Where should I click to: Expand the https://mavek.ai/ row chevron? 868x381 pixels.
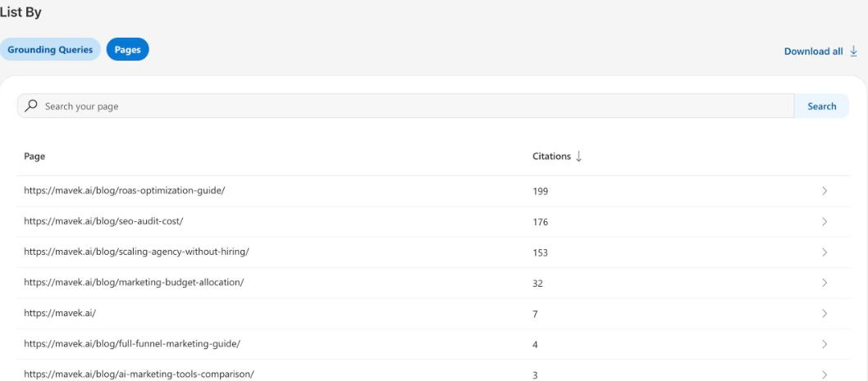click(825, 314)
